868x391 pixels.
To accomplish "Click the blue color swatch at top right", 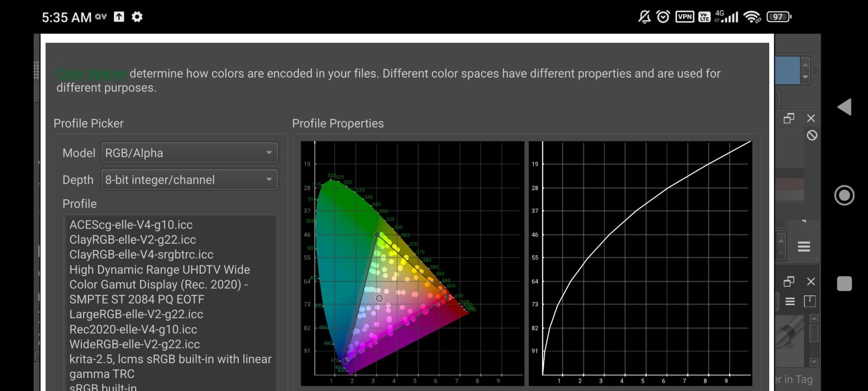I will 787,71.
